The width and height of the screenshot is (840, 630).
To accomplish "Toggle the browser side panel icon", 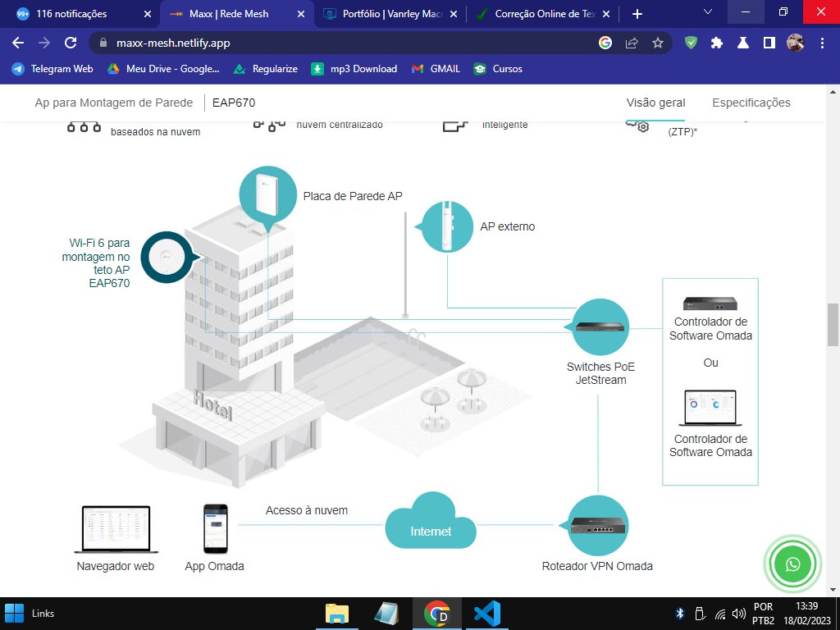I will click(x=769, y=43).
